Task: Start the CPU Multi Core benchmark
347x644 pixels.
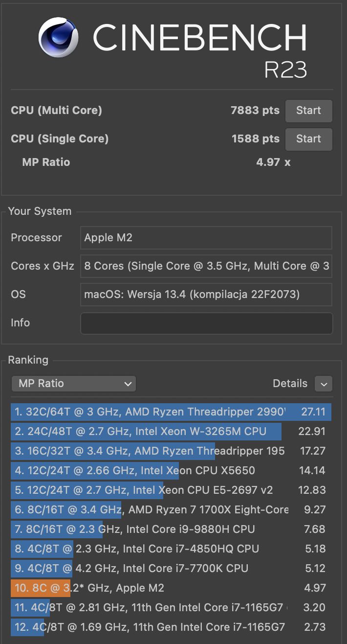Action: (x=308, y=111)
